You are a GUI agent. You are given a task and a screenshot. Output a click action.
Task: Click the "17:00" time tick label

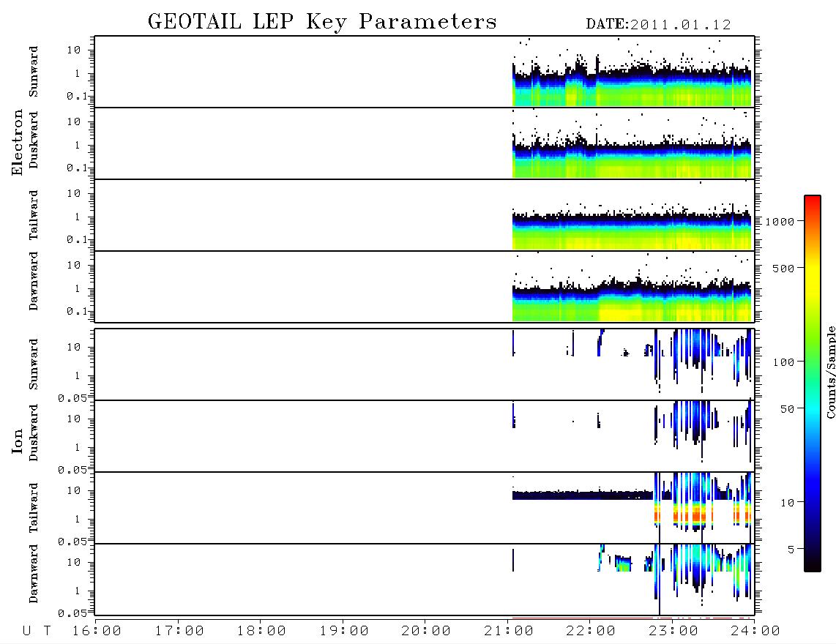pyautogui.click(x=179, y=632)
